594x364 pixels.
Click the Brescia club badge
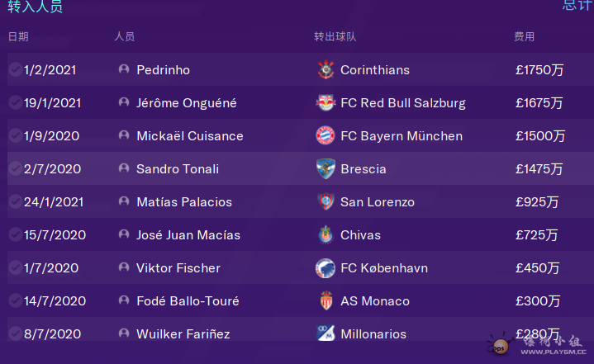coord(326,169)
